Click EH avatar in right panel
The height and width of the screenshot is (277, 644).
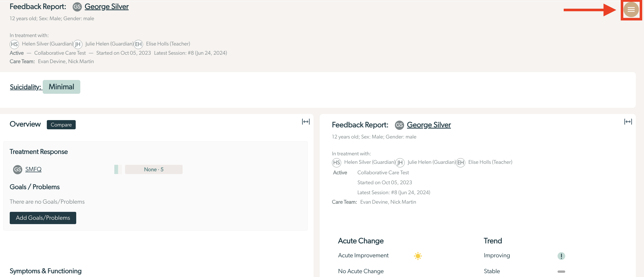[461, 163]
